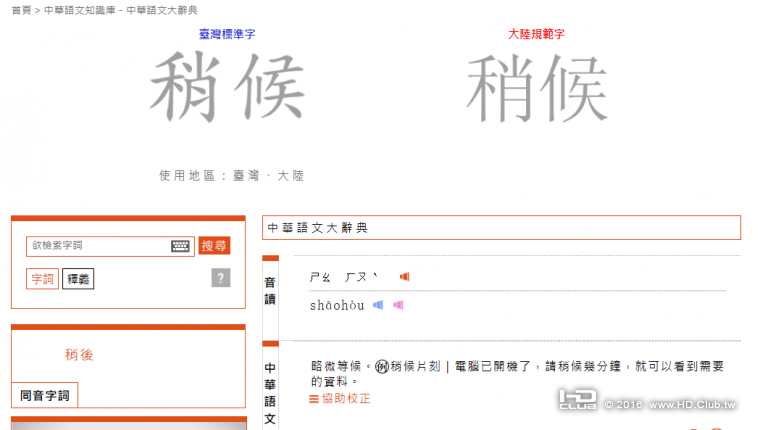Click the shāohòu pinyin text
The height and width of the screenshot is (430, 760).
pos(337,305)
